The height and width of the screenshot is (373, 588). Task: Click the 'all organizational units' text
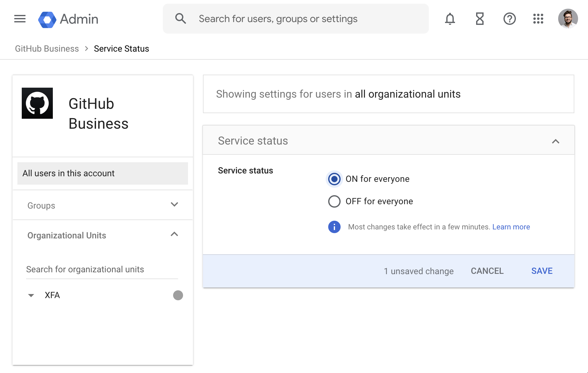tap(408, 94)
